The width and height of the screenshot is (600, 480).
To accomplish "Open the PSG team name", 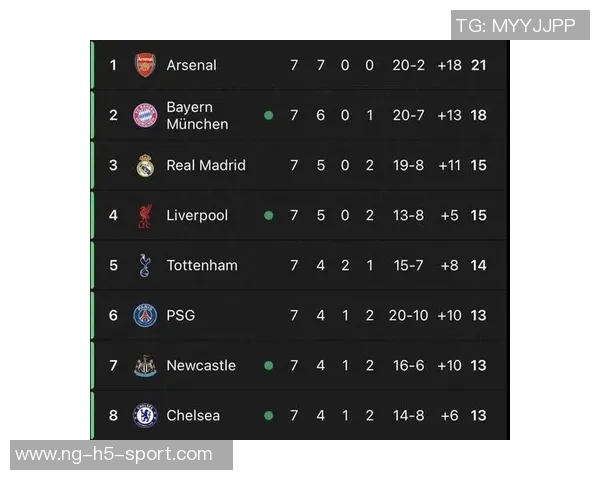I will (x=180, y=315).
